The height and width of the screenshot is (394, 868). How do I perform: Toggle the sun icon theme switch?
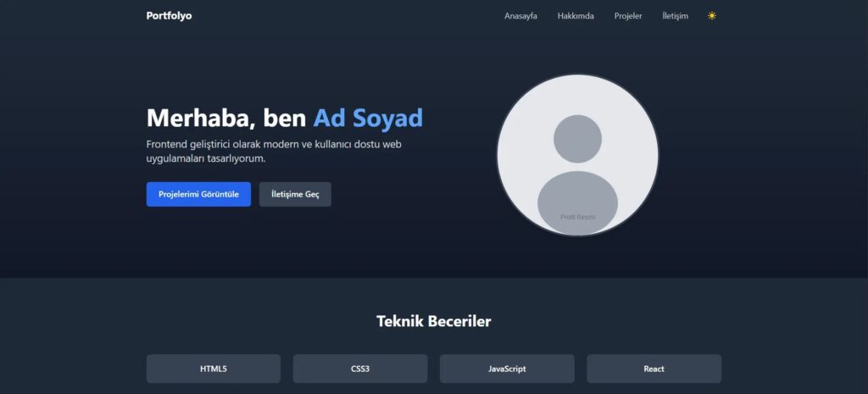pos(712,16)
